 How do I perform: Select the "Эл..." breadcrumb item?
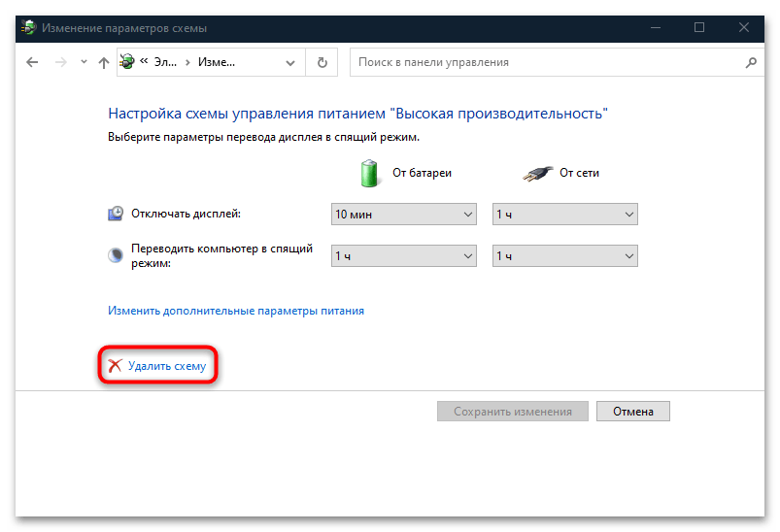(165, 62)
